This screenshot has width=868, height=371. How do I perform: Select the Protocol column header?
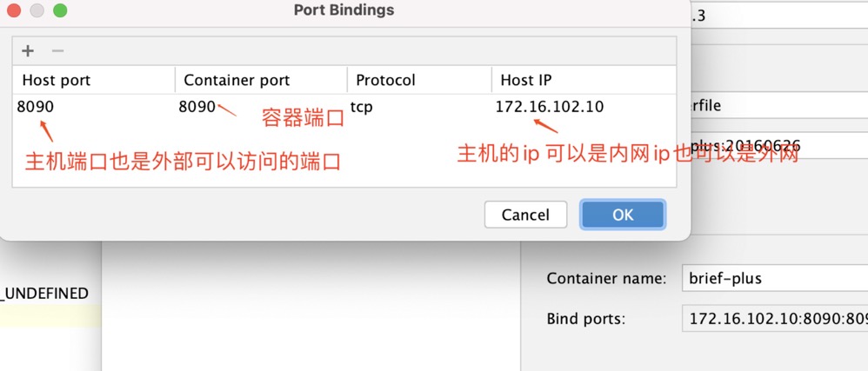pyautogui.click(x=385, y=80)
